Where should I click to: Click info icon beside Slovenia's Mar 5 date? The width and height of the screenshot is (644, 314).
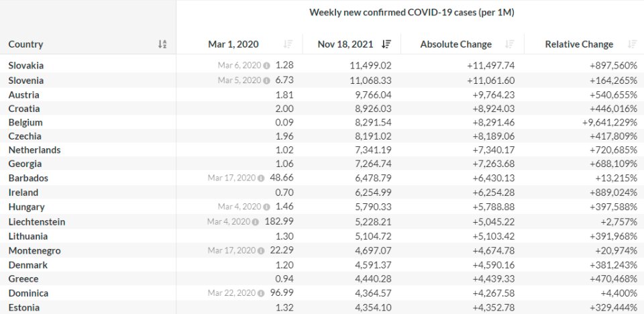pos(266,81)
